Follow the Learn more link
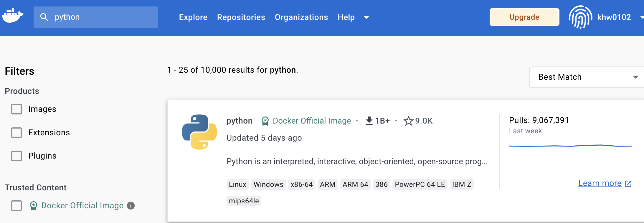644x223 pixels. pos(600,183)
